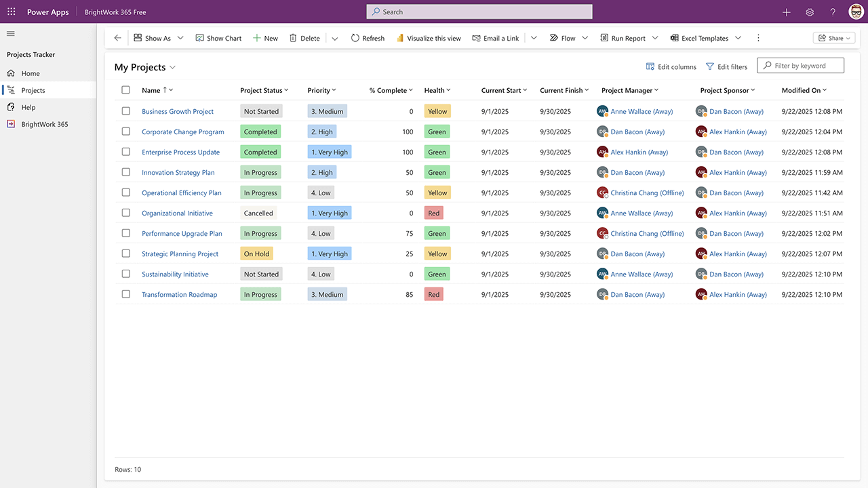The image size is (868, 488).
Task: Click the Edit columns button
Action: tap(671, 66)
